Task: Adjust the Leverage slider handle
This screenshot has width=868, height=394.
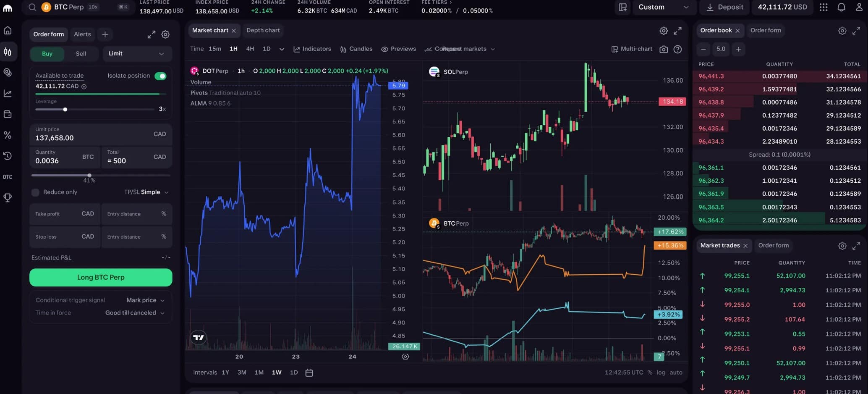Action: point(65,110)
